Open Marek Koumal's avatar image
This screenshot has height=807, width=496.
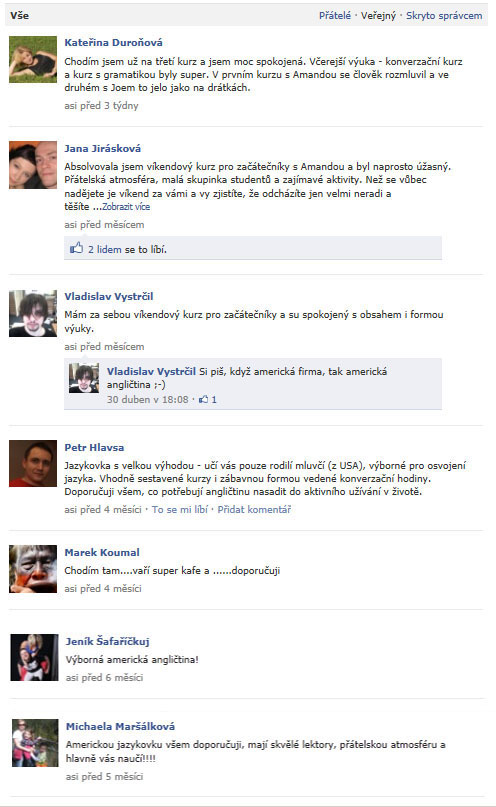coord(33,569)
